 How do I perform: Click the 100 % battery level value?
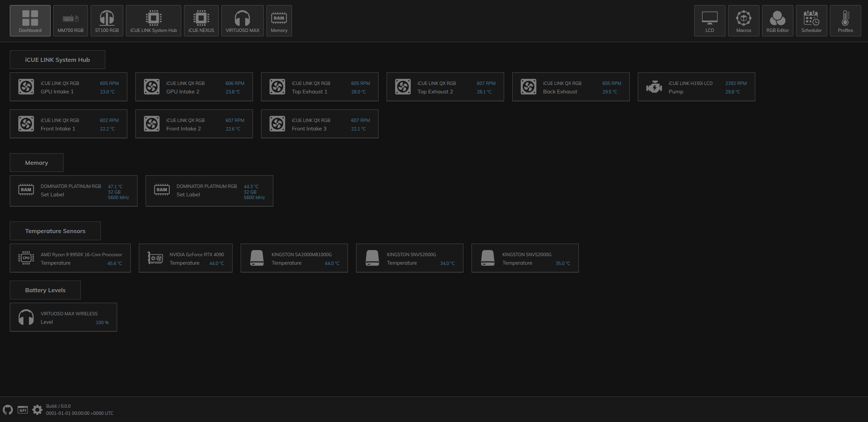[102, 322]
